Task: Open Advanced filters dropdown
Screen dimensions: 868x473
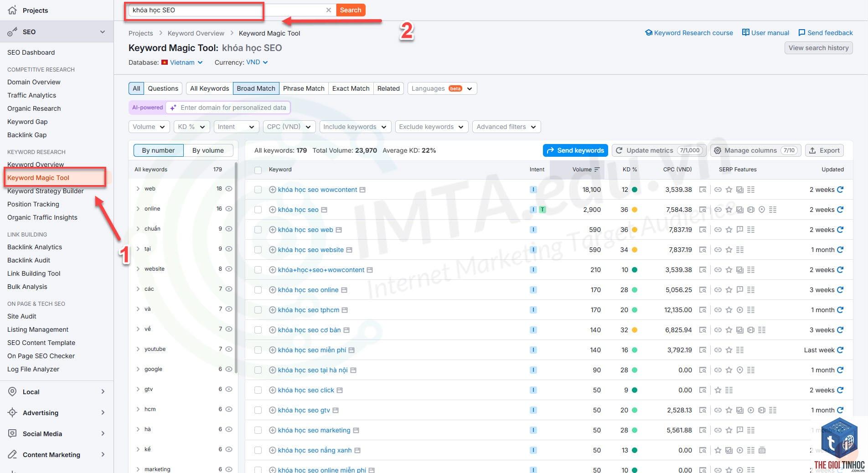Action: click(x=506, y=127)
